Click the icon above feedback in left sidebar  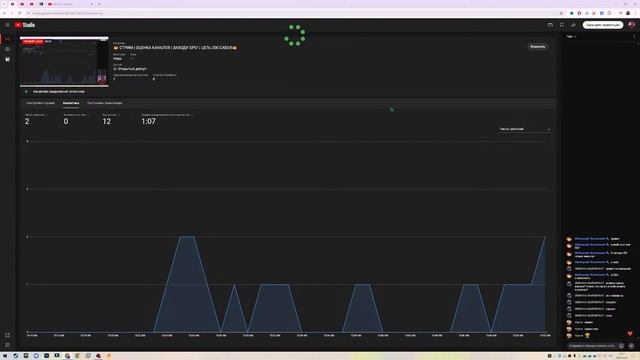(x=7, y=335)
